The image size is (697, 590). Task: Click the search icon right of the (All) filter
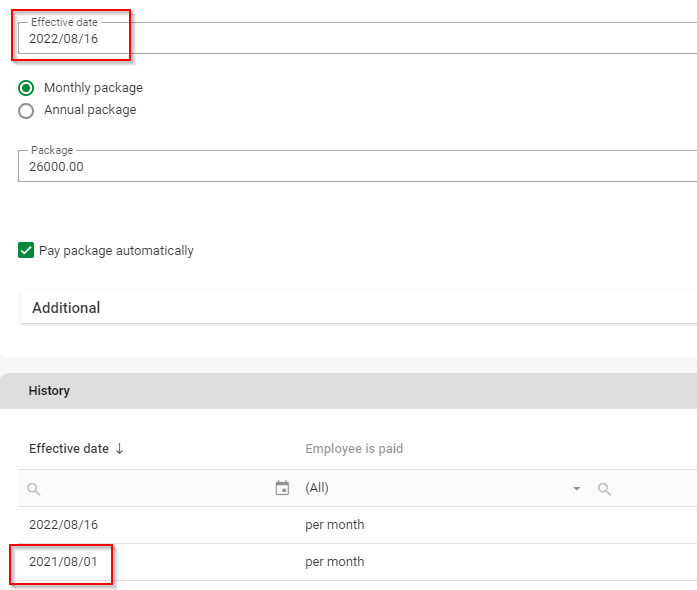coord(604,489)
